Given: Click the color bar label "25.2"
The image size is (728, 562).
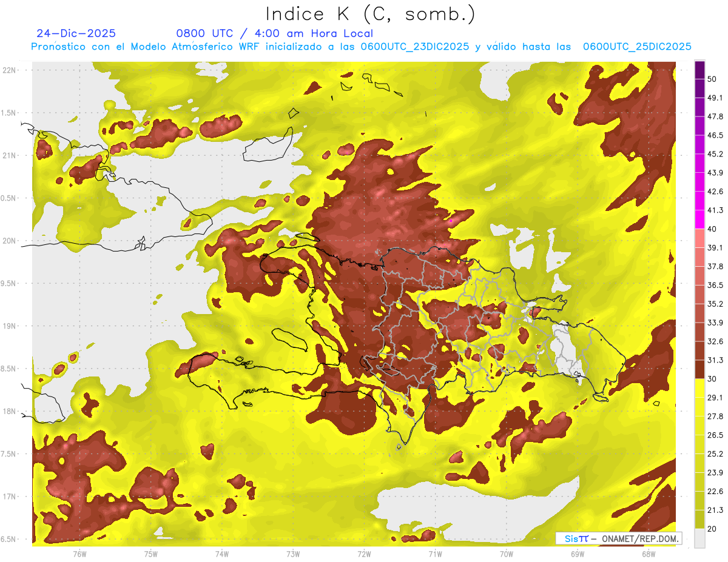Looking at the screenshot, I should (x=715, y=454).
